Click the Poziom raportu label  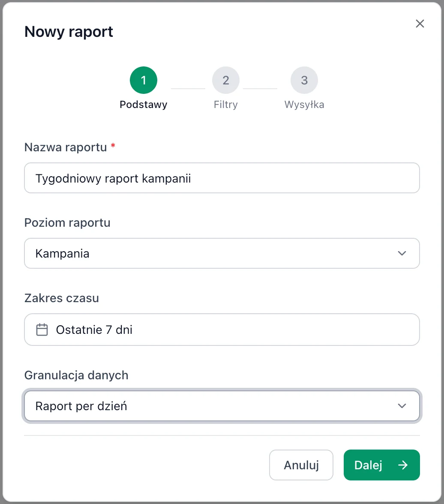click(68, 222)
